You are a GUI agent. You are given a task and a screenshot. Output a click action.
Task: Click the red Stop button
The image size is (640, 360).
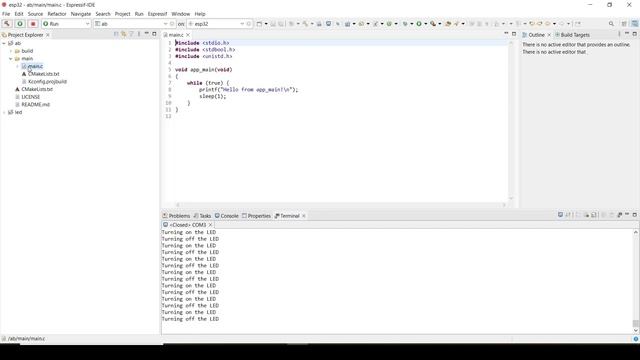pos(33,24)
